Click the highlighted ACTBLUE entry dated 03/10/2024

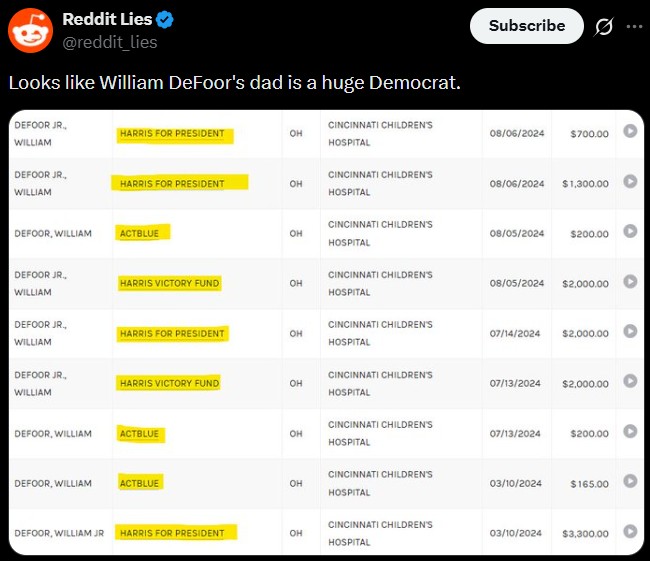click(x=139, y=483)
